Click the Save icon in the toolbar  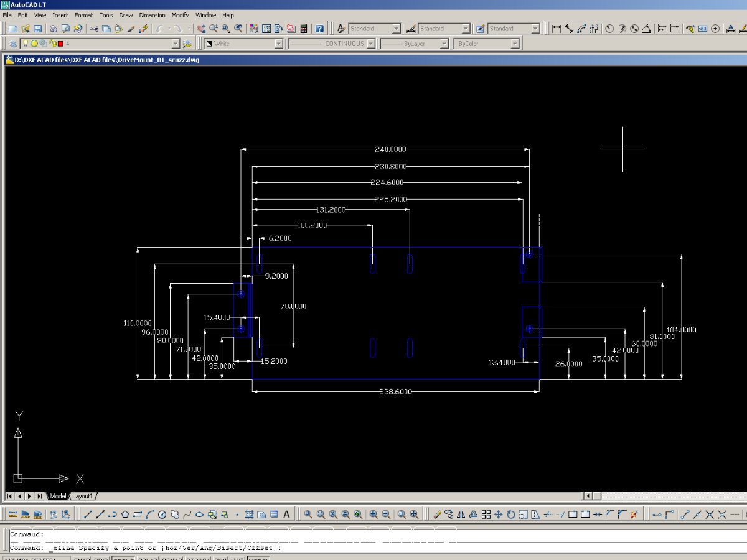point(38,29)
